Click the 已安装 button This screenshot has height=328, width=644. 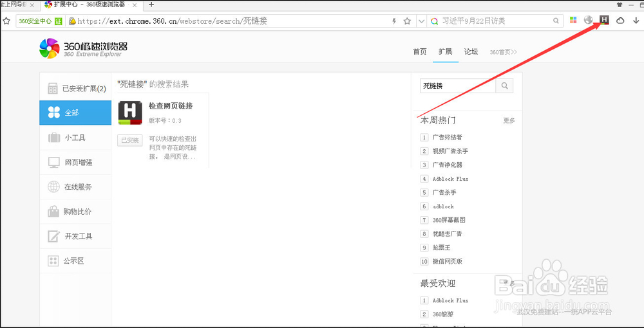point(130,140)
